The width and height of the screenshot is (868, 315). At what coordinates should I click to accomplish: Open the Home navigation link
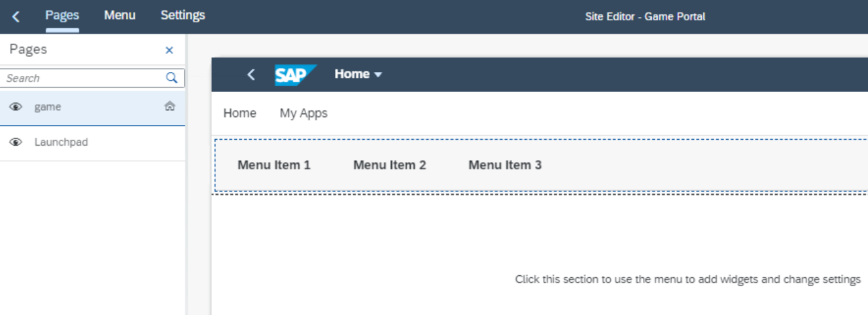[239, 113]
